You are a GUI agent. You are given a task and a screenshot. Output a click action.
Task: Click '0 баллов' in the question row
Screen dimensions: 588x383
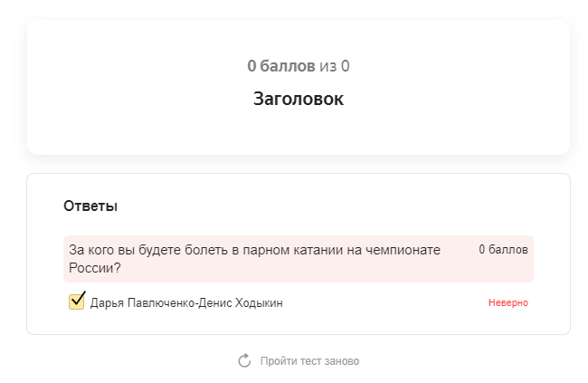point(503,249)
